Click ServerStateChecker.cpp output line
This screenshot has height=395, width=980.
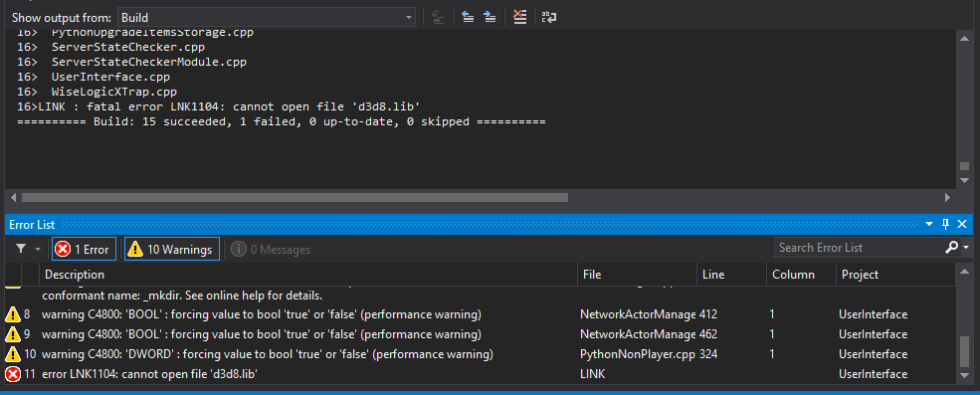tap(110, 47)
